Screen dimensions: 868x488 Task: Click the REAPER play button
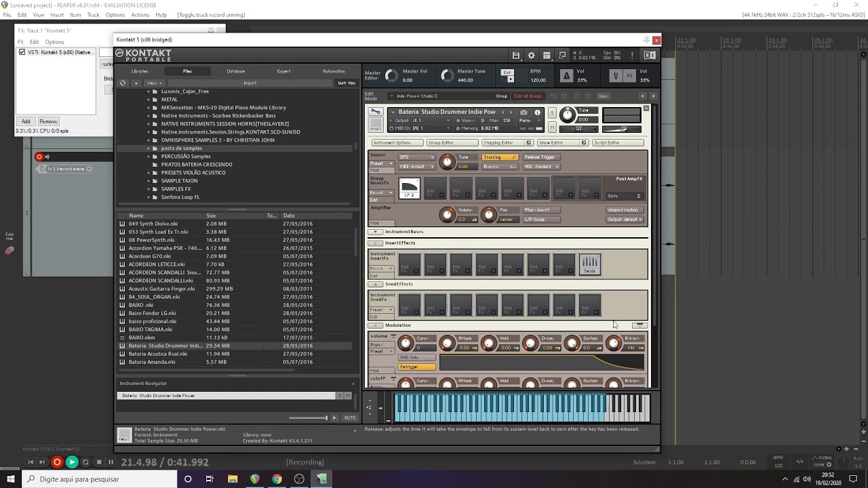72,462
